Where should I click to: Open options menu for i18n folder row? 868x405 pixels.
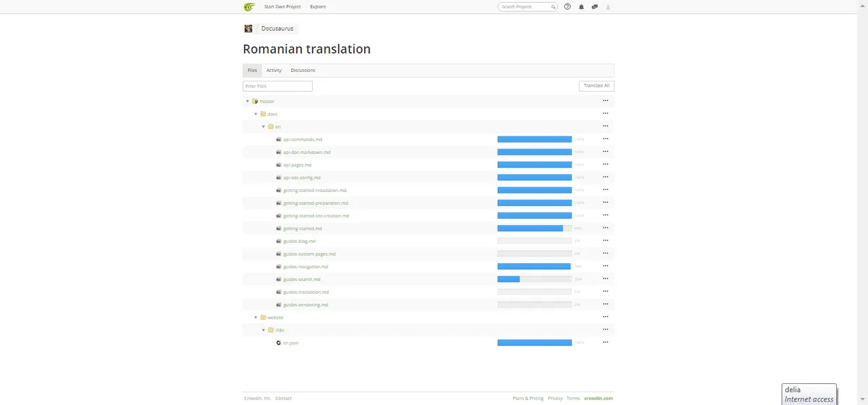tap(606, 330)
